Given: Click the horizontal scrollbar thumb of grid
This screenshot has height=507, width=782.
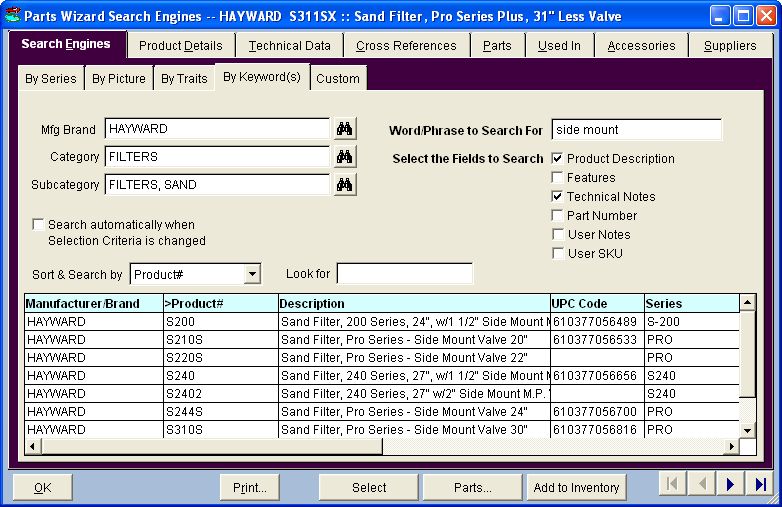Looking at the screenshot, I should 212,447.
